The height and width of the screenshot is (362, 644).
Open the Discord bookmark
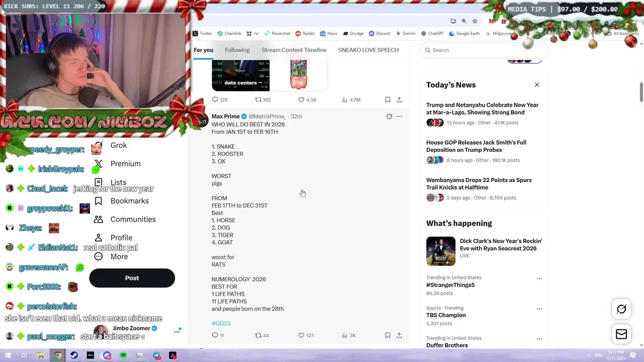click(x=379, y=34)
